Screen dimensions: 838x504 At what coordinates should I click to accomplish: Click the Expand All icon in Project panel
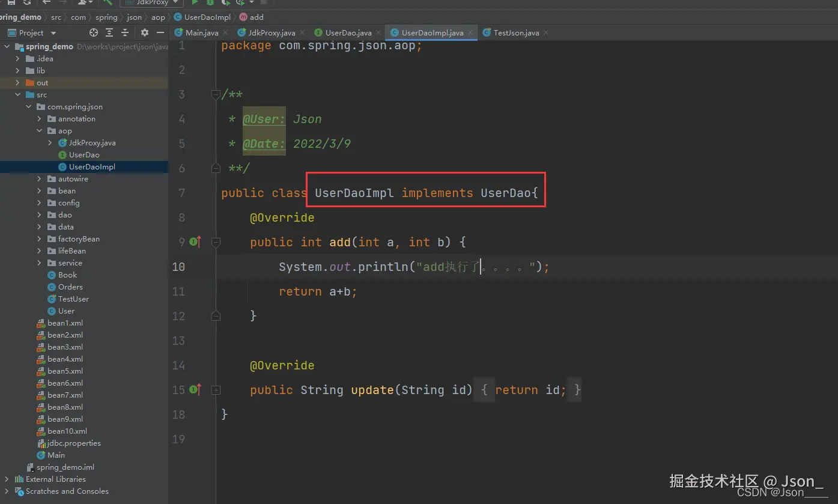pos(109,32)
